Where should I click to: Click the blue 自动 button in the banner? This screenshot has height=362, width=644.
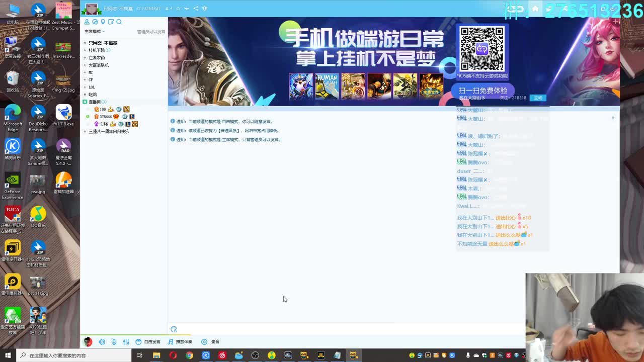[x=538, y=98]
